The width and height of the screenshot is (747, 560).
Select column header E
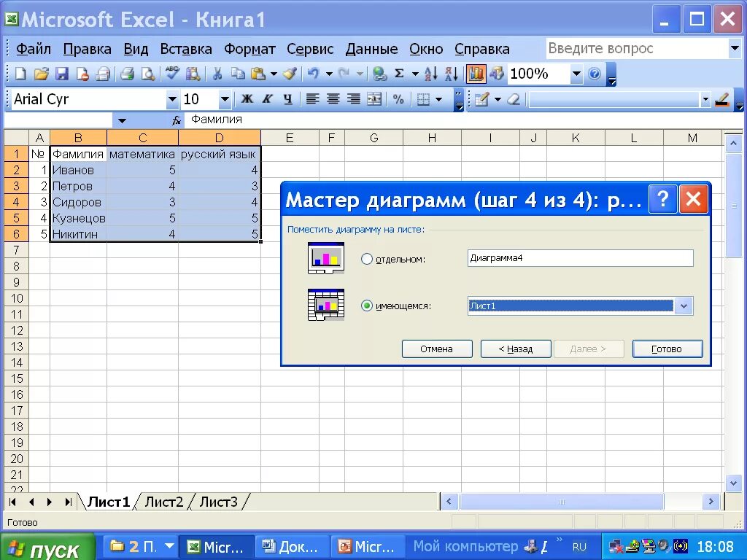pyautogui.click(x=289, y=138)
